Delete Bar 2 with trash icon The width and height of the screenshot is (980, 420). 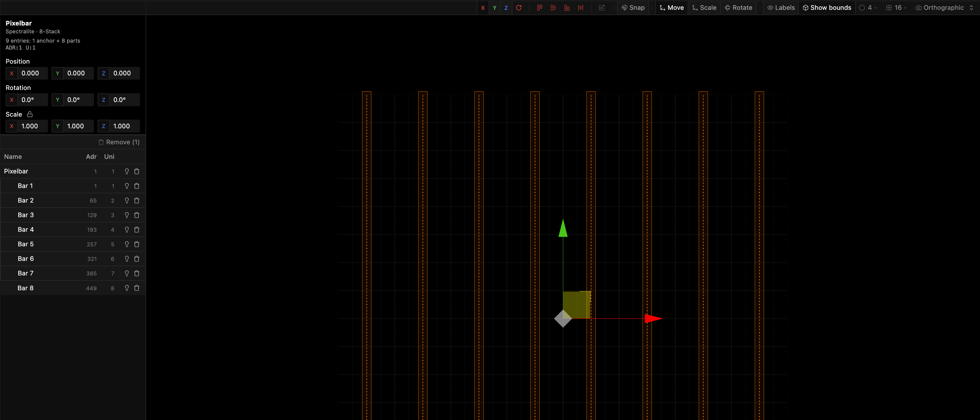[x=137, y=201]
